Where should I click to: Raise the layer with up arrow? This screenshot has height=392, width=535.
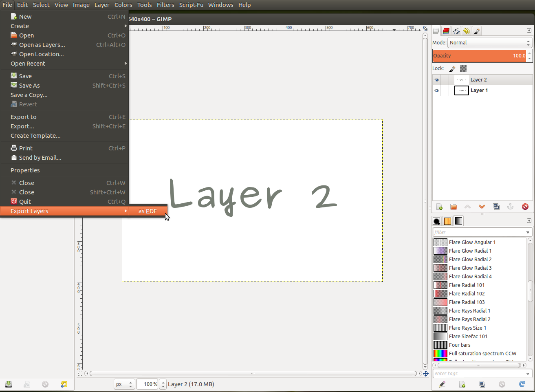coord(468,207)
